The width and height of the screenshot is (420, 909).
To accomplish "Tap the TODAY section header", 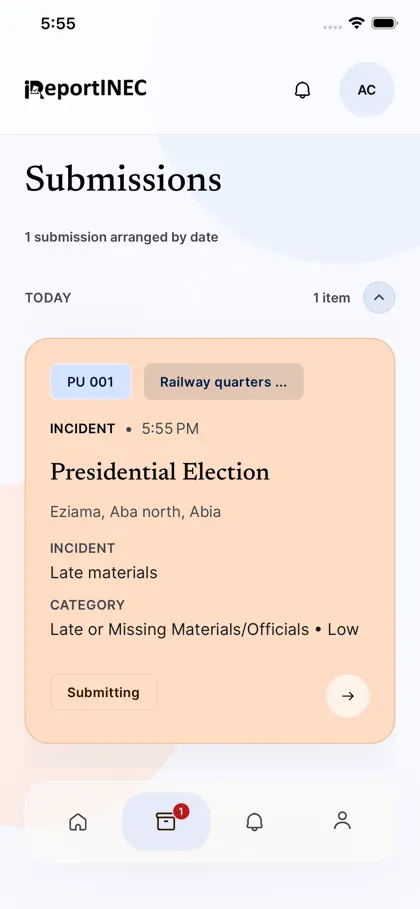I will (48, 298).
